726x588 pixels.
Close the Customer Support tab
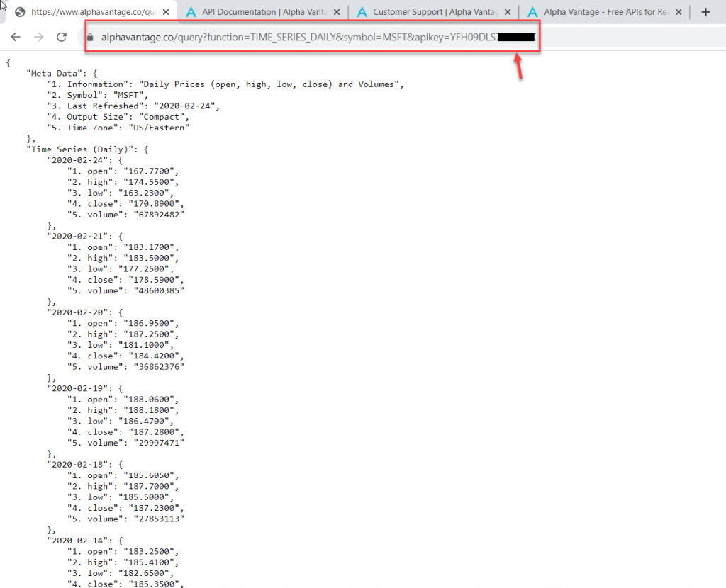pos(508,12)
